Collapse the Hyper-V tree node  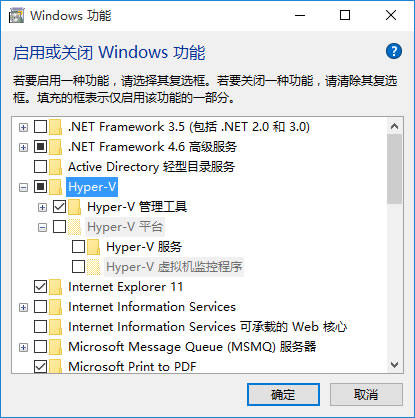coord(23,187)
